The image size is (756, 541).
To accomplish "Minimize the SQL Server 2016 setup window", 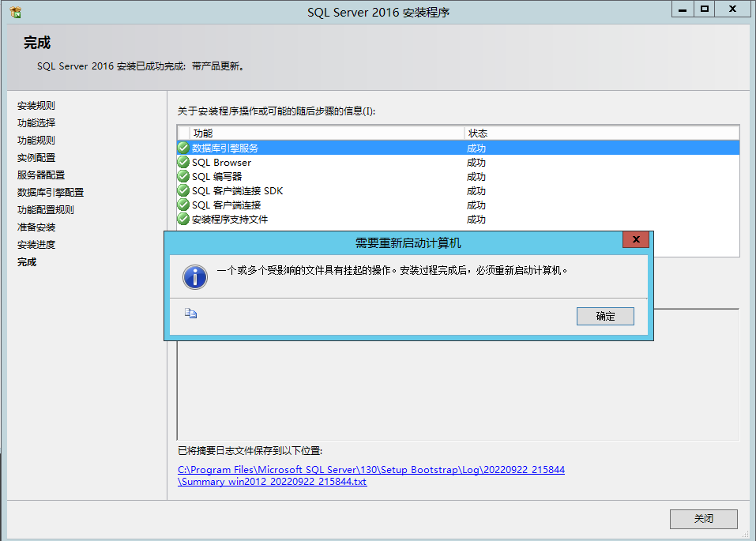I will pos(683,9).
